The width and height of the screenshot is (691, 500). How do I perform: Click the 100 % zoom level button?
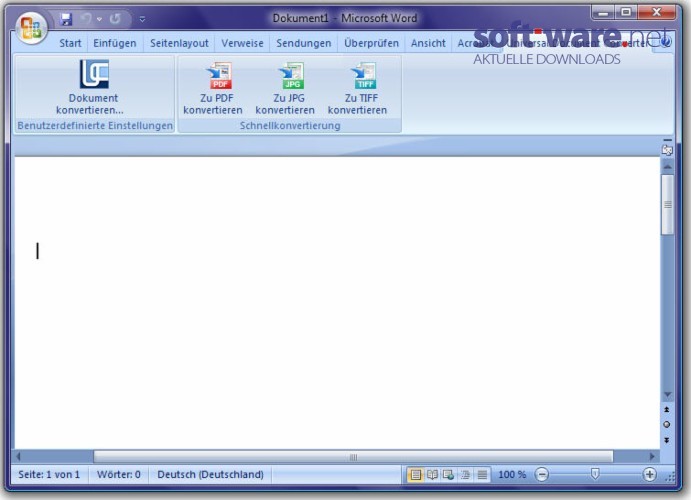[x=512, y=474]
